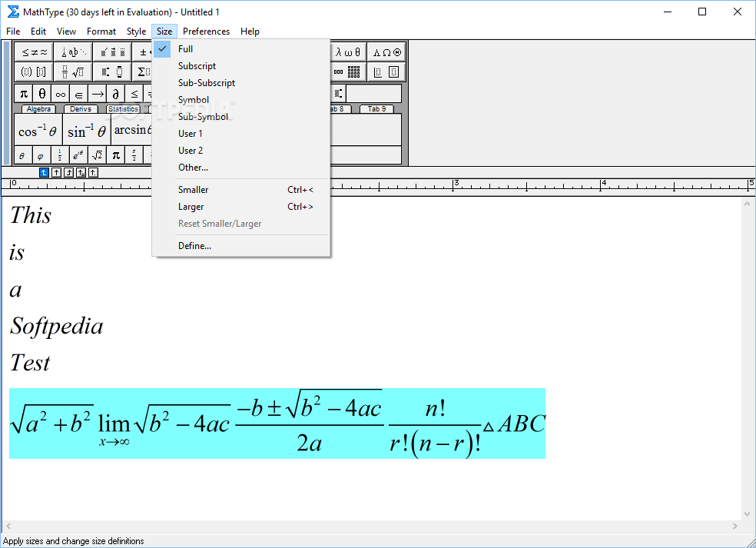Open Greek uppercase letters palette (ΛΩ)
This screenshot has width=756, height=548.
click(x=386, y=52)
